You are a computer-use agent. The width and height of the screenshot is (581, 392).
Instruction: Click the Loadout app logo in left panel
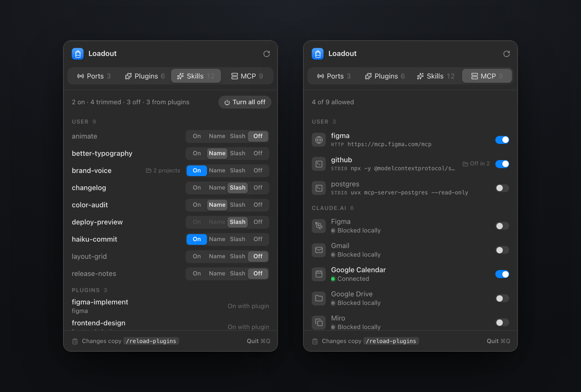[78, 54]
